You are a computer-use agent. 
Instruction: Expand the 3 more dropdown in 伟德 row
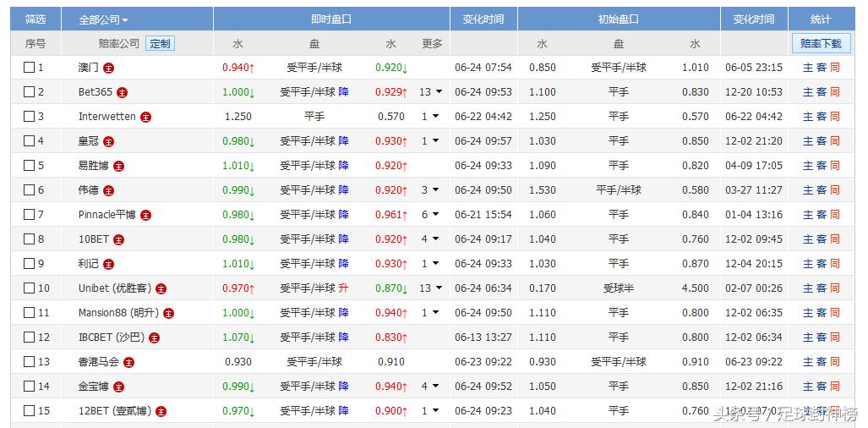(x=430, y=190)
